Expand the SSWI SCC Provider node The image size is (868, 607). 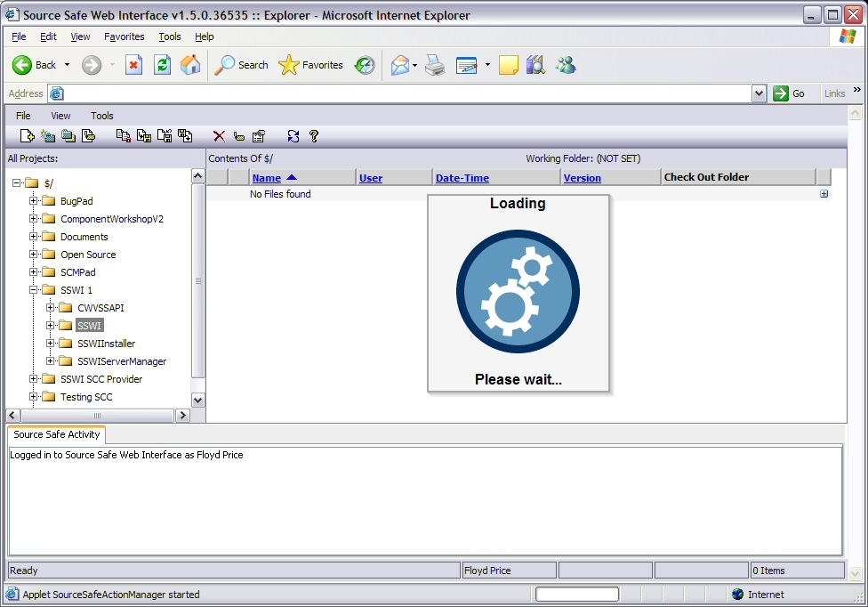pyautogui.click(x=33, y=378)
